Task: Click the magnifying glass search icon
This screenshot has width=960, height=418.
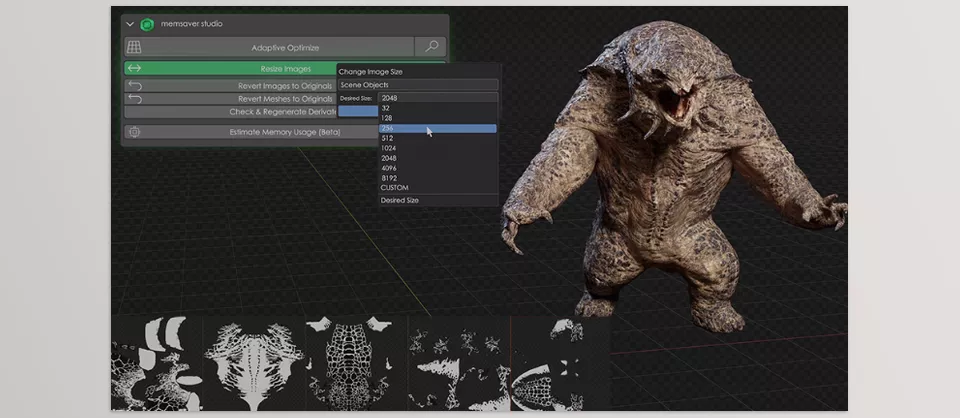Action: click(x=431, y=47)
